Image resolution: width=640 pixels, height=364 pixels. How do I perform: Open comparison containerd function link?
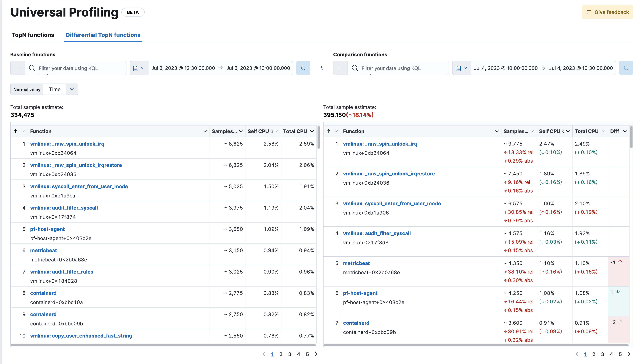[356, 323]
